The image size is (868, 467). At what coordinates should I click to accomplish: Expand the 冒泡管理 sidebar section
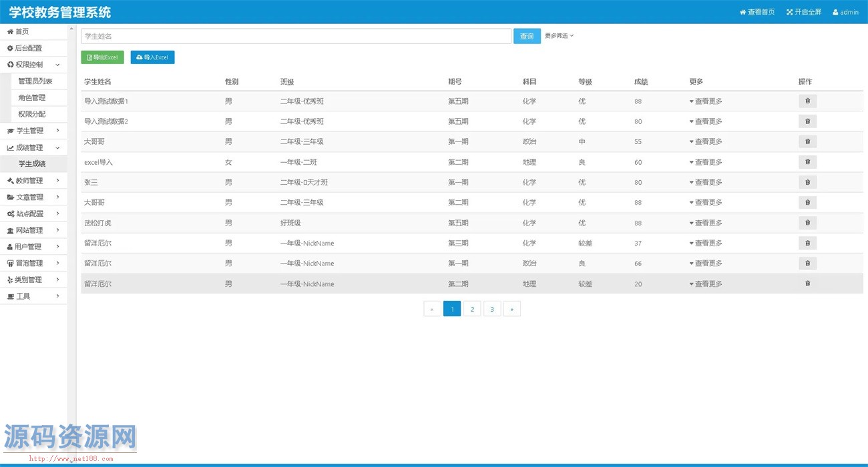(33, 263)
